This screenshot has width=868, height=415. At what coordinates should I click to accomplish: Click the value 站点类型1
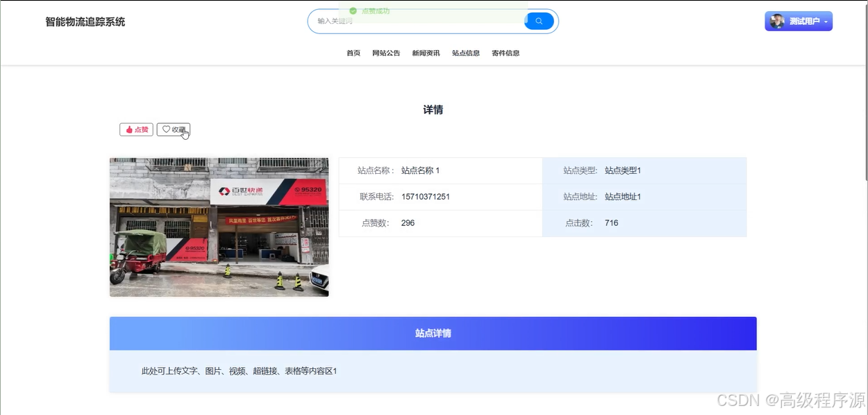click(x=623, y=170)
